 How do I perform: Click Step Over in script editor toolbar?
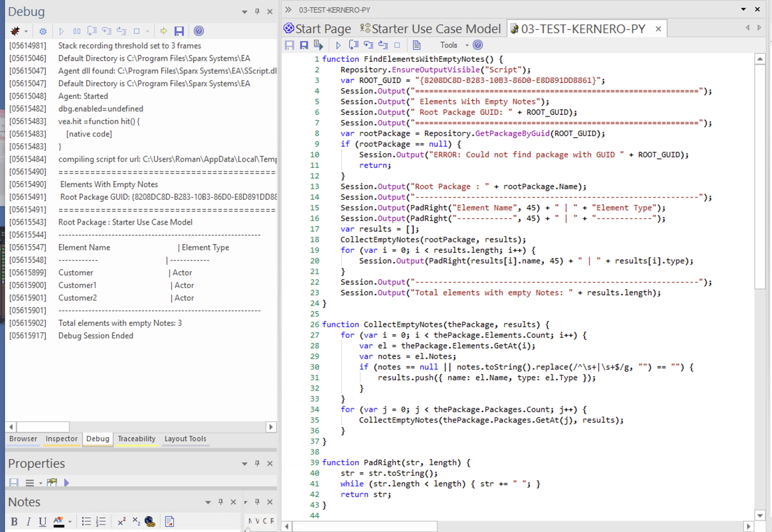354,45
